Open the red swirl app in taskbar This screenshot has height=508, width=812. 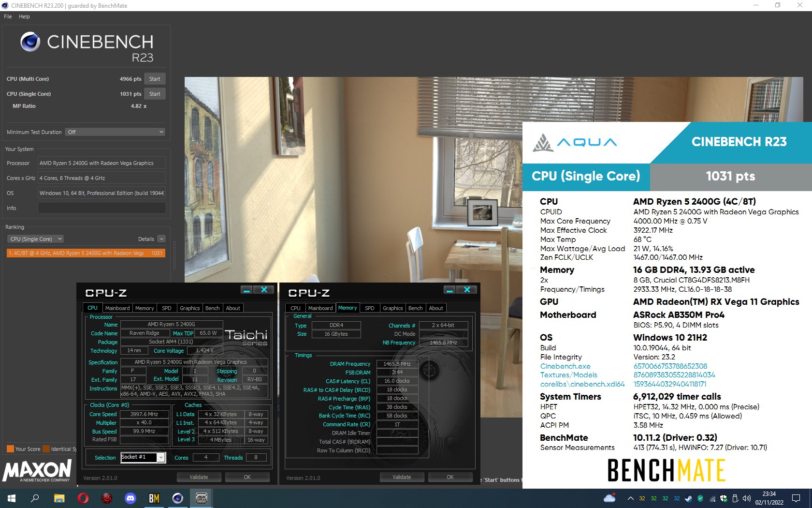(107, 498)
